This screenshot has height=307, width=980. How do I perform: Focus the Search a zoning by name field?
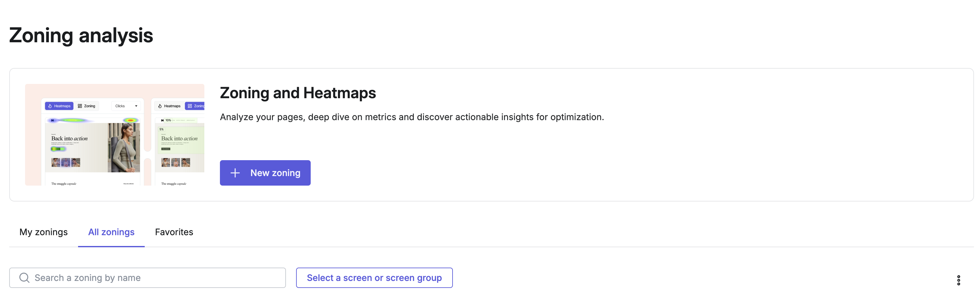pyautogui.click(x=148, y=278)
